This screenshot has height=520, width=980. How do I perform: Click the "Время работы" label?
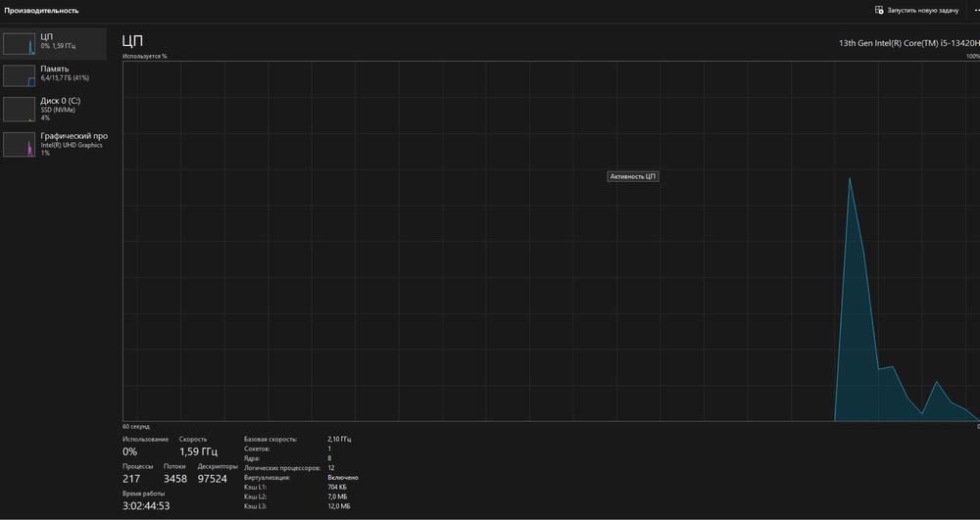click(x=144, y=494)
